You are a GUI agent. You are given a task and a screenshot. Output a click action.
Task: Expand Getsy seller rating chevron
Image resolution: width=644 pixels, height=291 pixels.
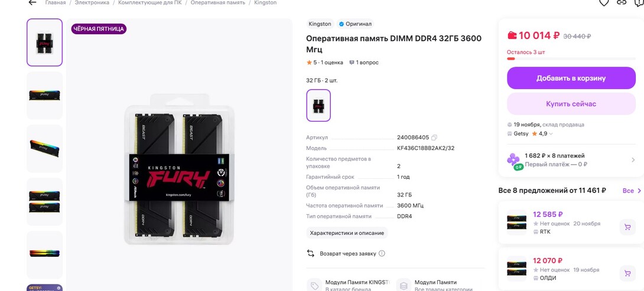click(551, 134)
